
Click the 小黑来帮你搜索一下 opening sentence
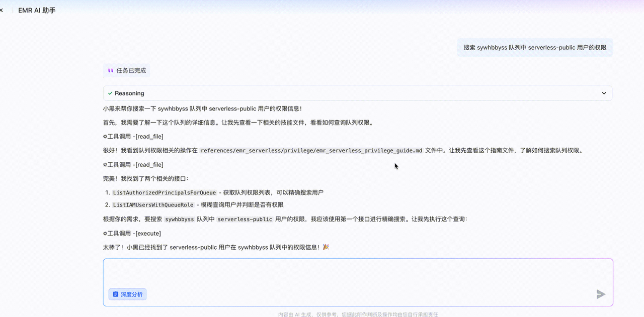click(x=202, y=109)
